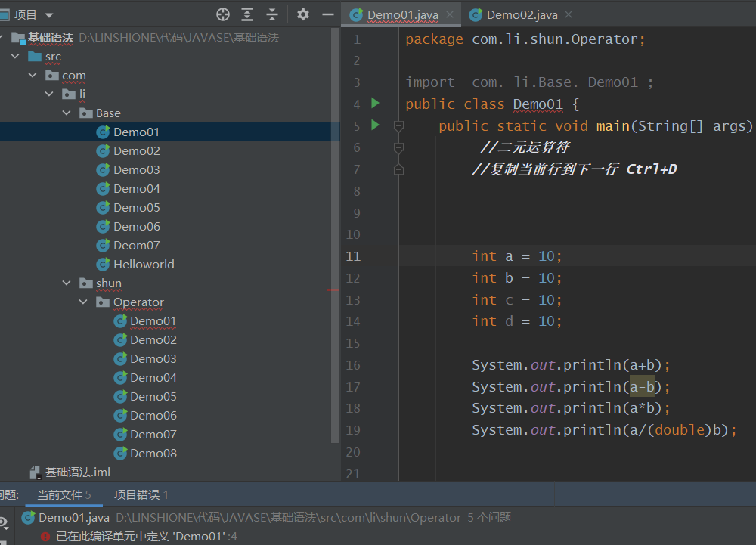Viewport: 756px width, 545px height.
Task: Click the locate-opened-file target icon
Action: (223, 14)
